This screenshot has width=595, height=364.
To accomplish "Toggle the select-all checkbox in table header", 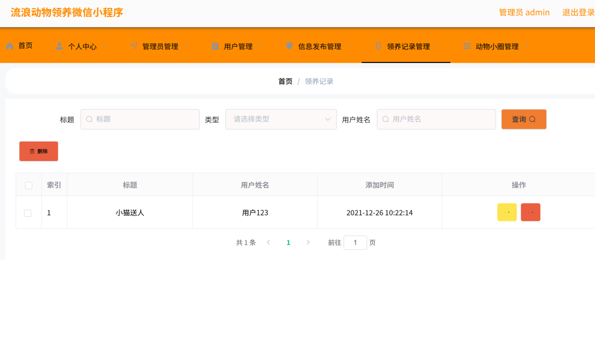I will tap(29, 185).
